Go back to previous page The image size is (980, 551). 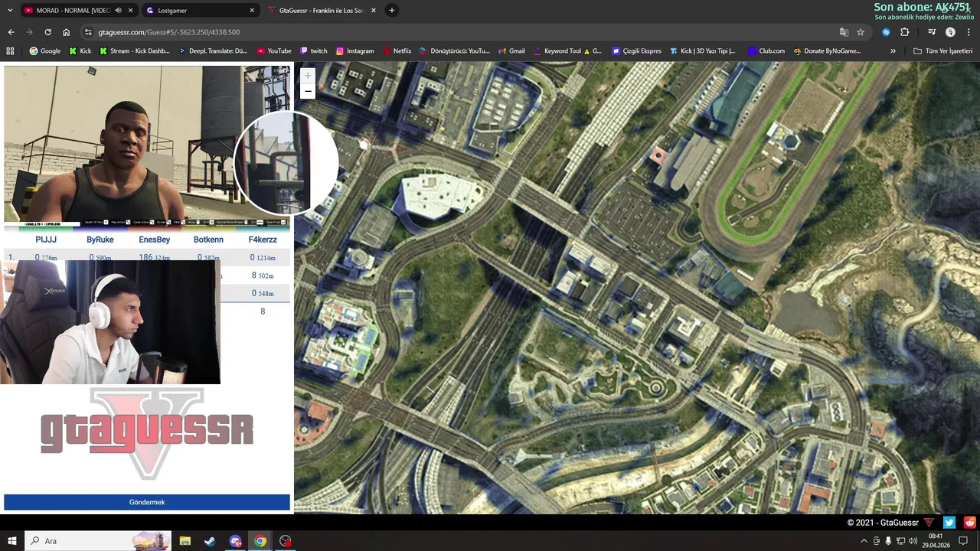pyautogui.click(x=11, y=32)
